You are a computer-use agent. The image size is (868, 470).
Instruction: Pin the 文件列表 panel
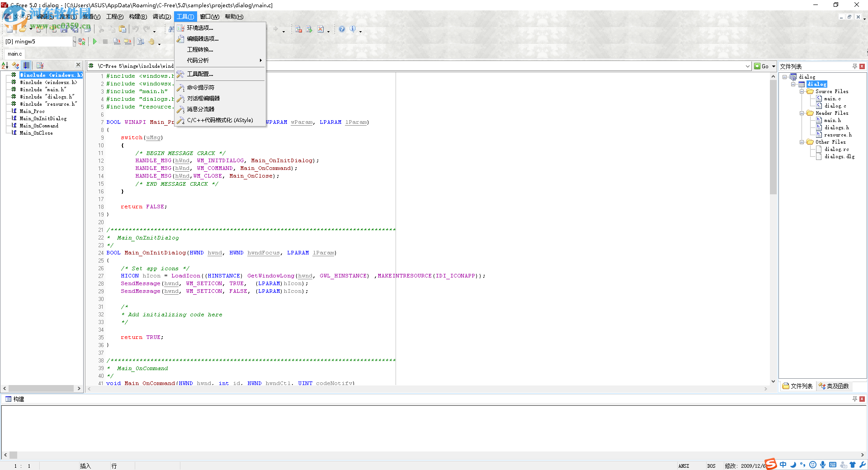click(x=854, y=66)
